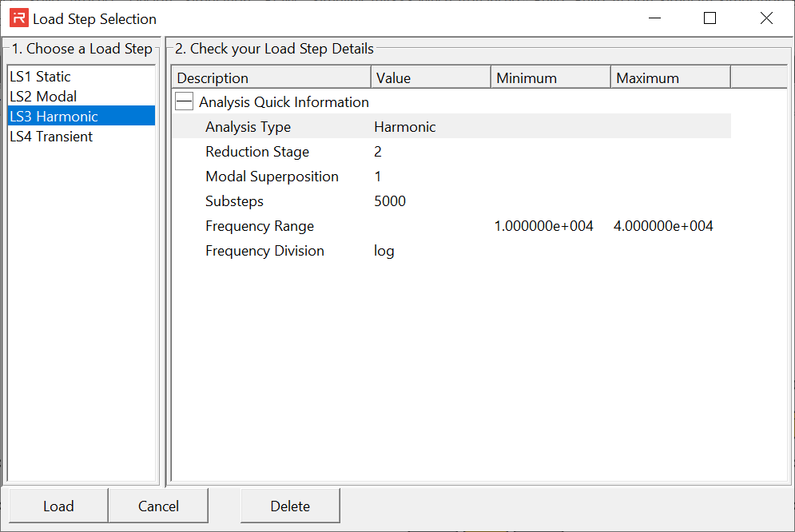Click maximum frequency 4.000000e+004
Image resolution: width=795 pixels, height=532 pixels.
click(663, 226)
